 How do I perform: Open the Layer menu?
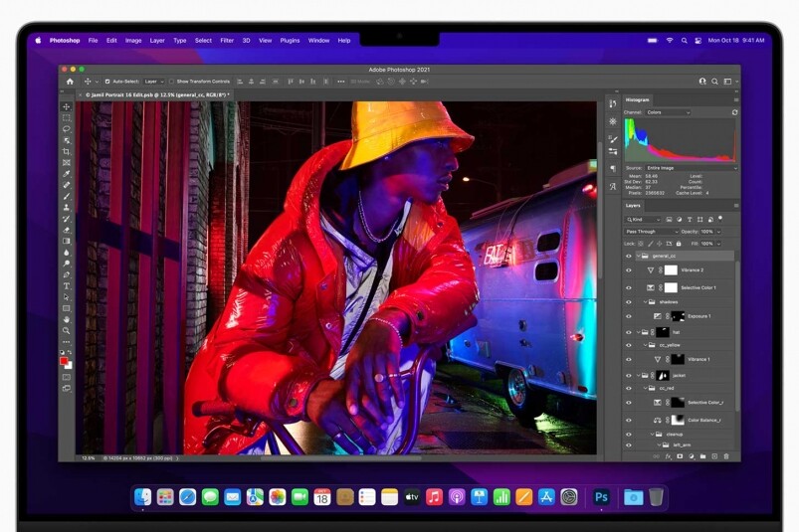[x=157, y=40]
